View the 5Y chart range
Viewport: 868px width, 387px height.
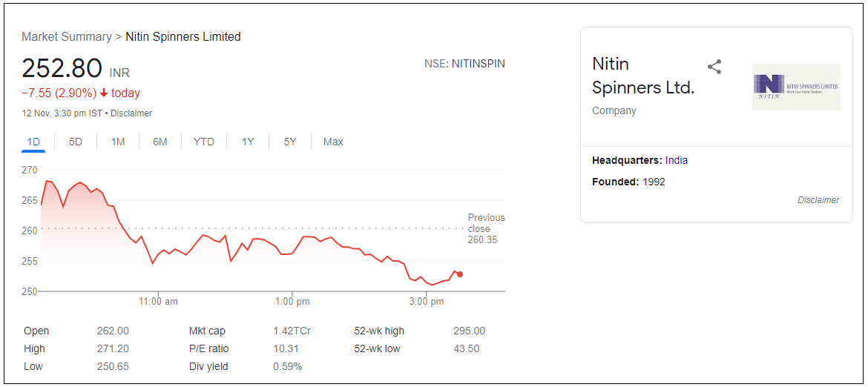(x=290, y=142)
